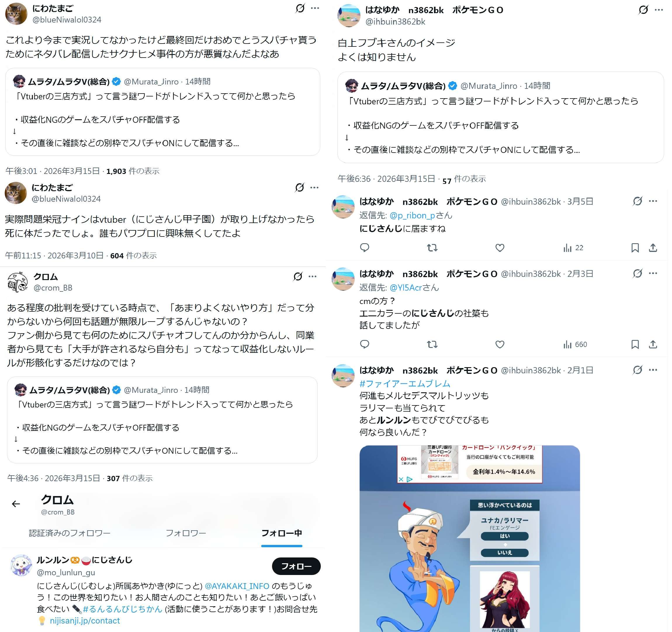Click Grok icon on the 2月1日 tweet
672x632 pixels.
point(638,369)
